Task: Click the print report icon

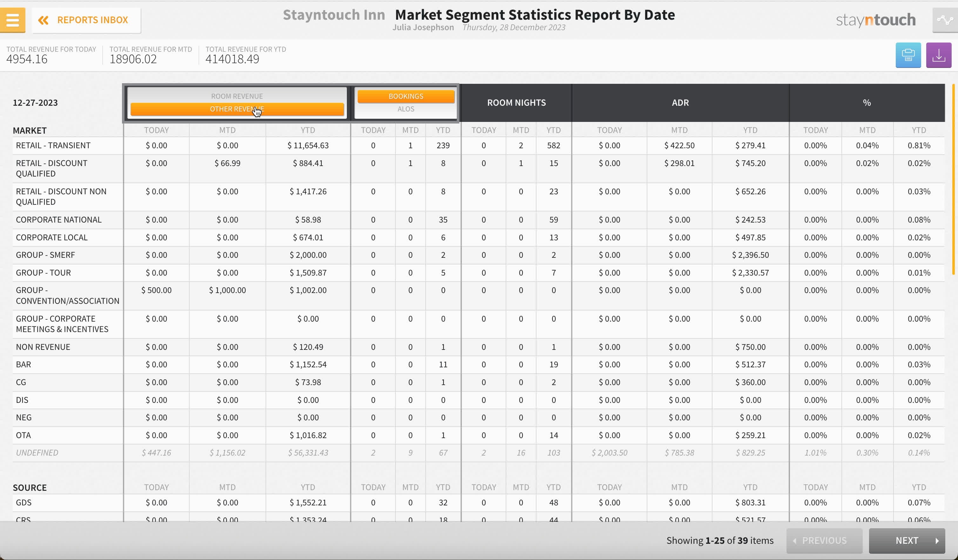Action: tap(908, 55)
